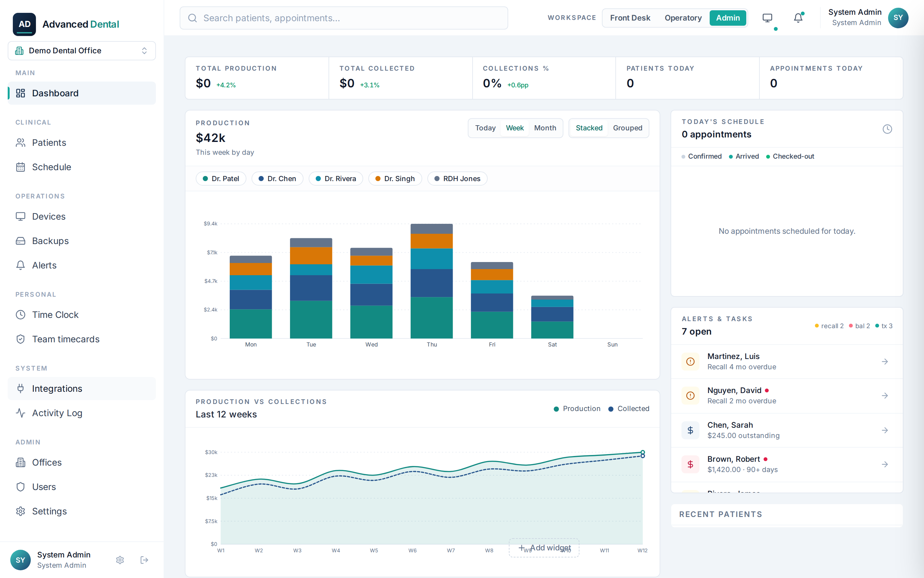
Task: Click the Backups drive icon
Action: [21, 241]
